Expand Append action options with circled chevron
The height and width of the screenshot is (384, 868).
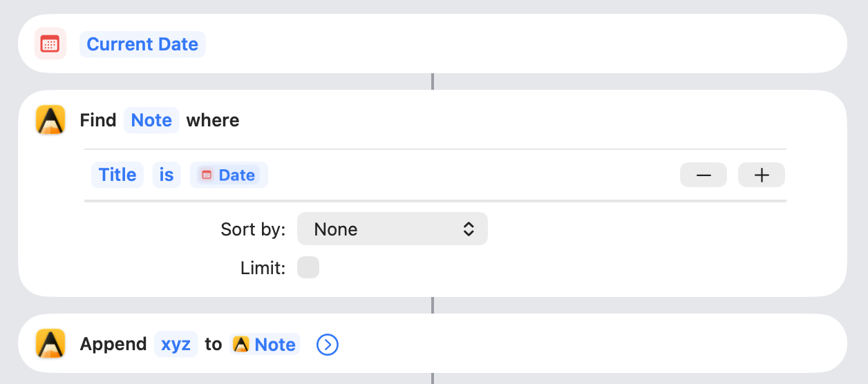(x=327, y=344)
